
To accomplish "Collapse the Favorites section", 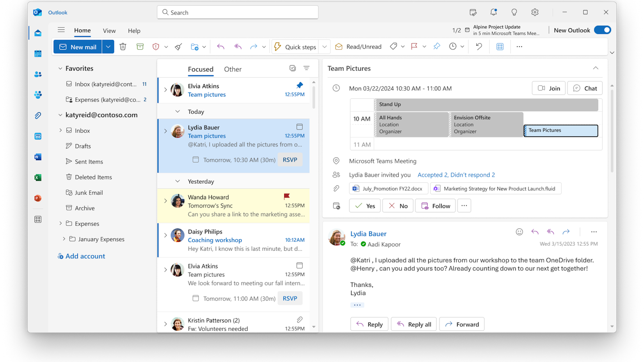I will 60,68.
